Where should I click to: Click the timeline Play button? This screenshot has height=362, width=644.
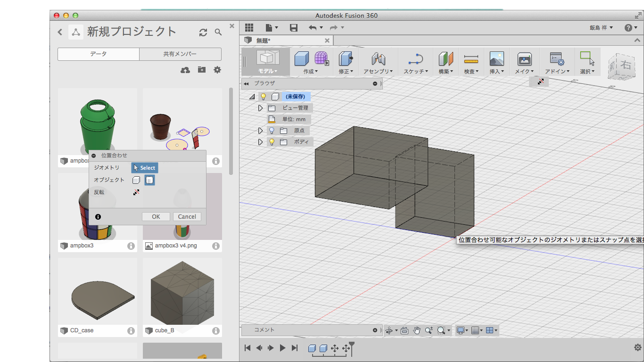pos(282,348)
